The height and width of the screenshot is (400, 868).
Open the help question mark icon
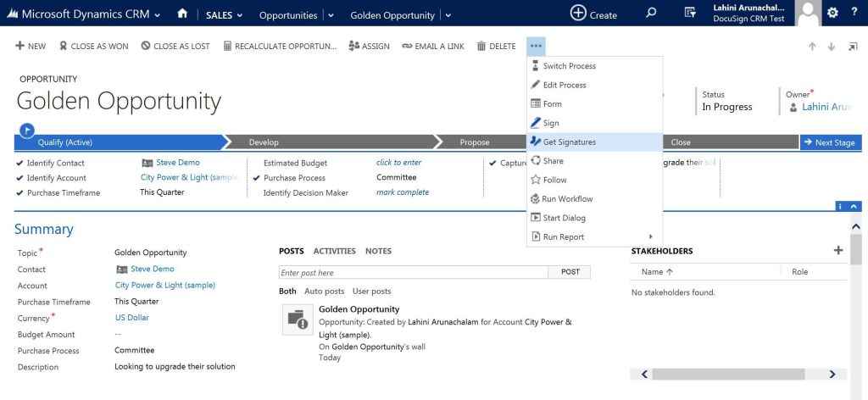click(x=854, y=13)
